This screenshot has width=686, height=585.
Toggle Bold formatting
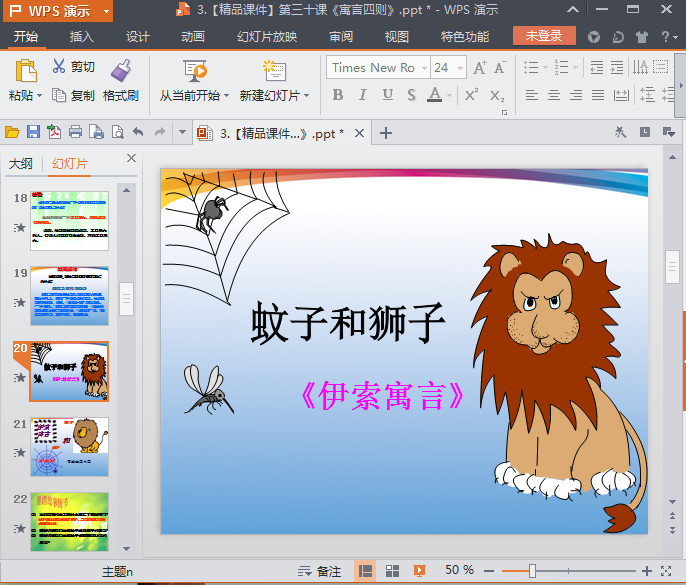pyautogui.click(x=338, y=95)
